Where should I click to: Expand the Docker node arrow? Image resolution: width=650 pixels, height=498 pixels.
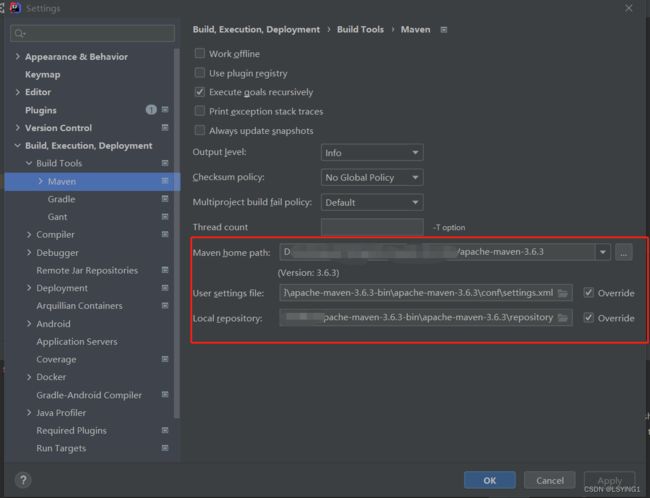(29, 377)
